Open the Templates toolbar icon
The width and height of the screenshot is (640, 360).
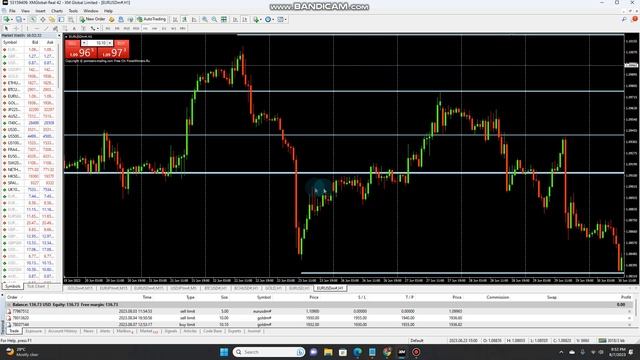click(x=280, y=19)
